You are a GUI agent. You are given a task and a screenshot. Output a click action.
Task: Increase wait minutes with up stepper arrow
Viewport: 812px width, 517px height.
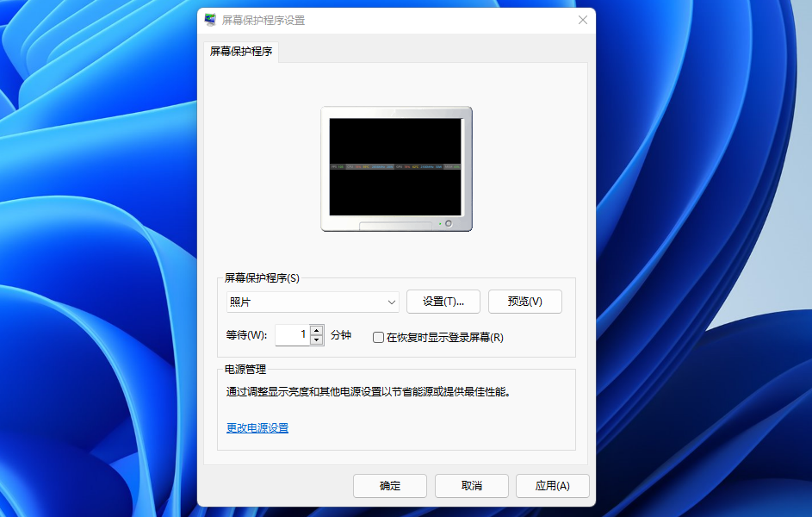click(x=318, y=331)
